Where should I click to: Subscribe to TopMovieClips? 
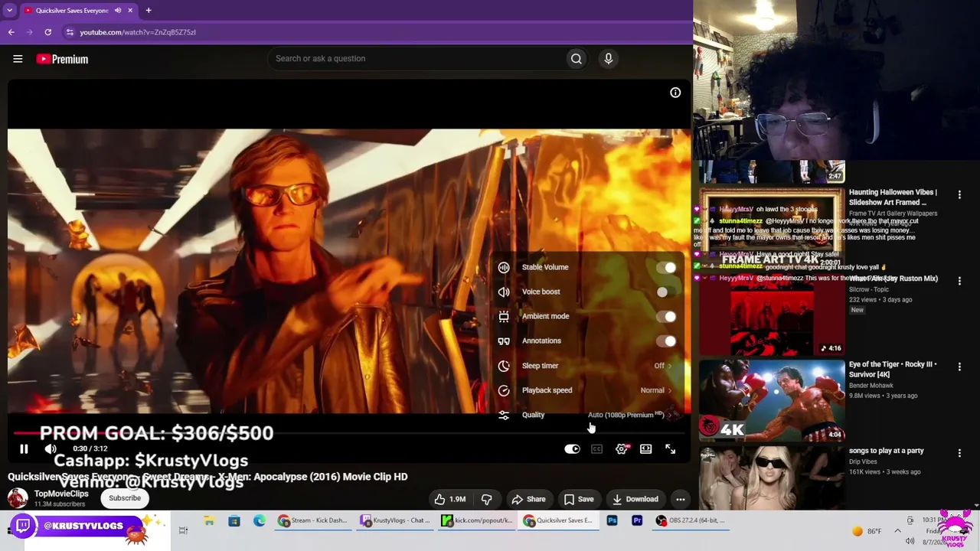pos(125,498)
